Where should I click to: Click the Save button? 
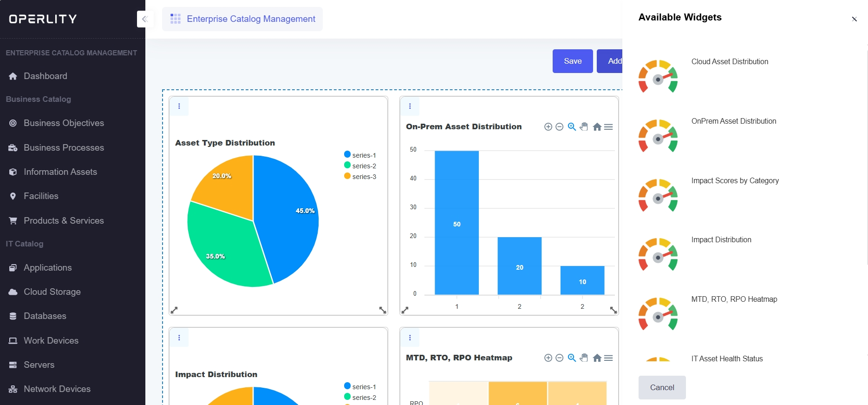click(x=572, y=61)
